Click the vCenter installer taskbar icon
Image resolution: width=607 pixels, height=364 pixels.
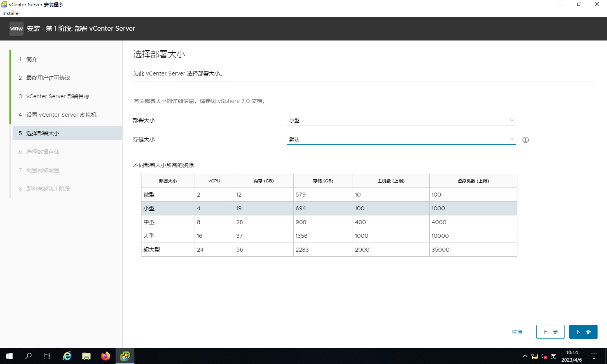pyautogui.click(x=125, y=356)
